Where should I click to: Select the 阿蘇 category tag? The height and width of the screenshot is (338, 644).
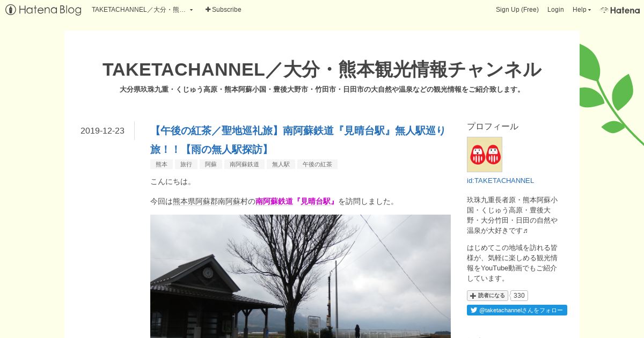211,164
